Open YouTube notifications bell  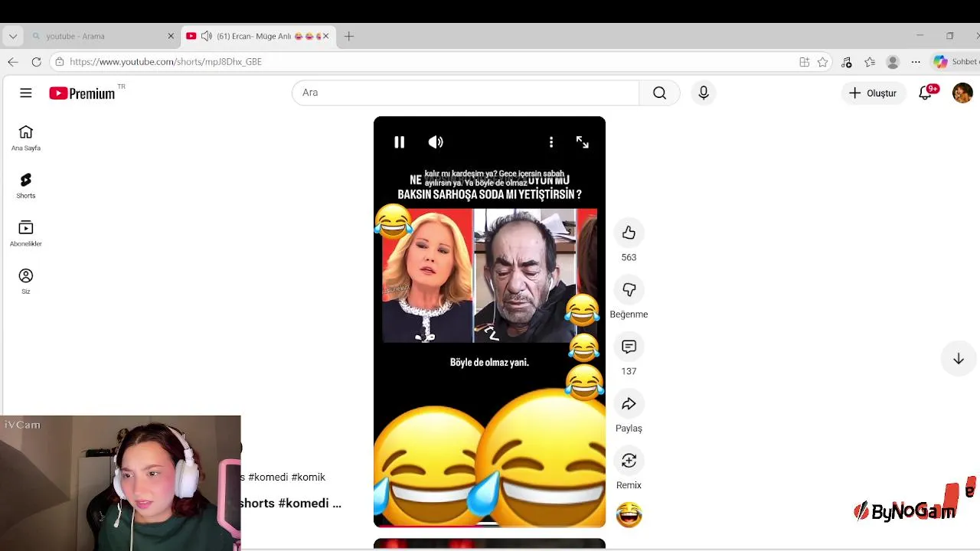pyautogui.click(x=926, y=93)
